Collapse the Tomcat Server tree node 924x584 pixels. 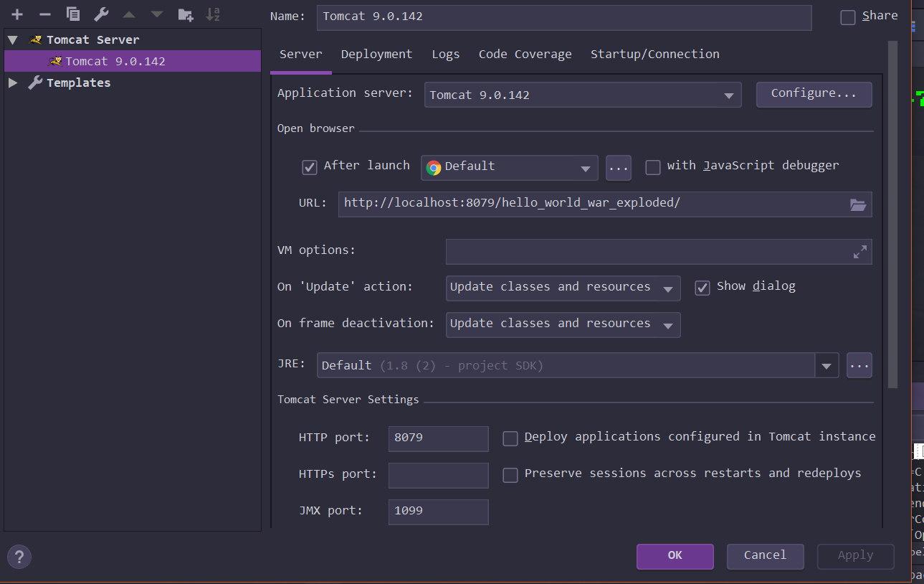13,39
